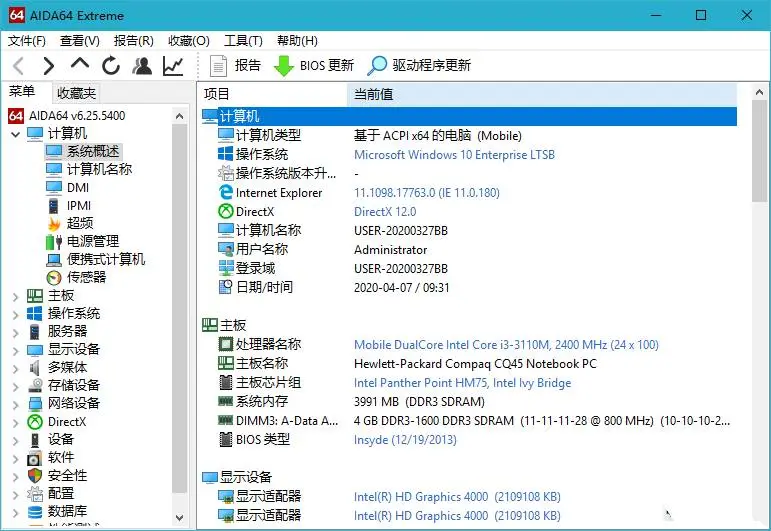The image size is (771, 531).
Task: Click the refresh icon in toolbar
Action: click(111, 66)
